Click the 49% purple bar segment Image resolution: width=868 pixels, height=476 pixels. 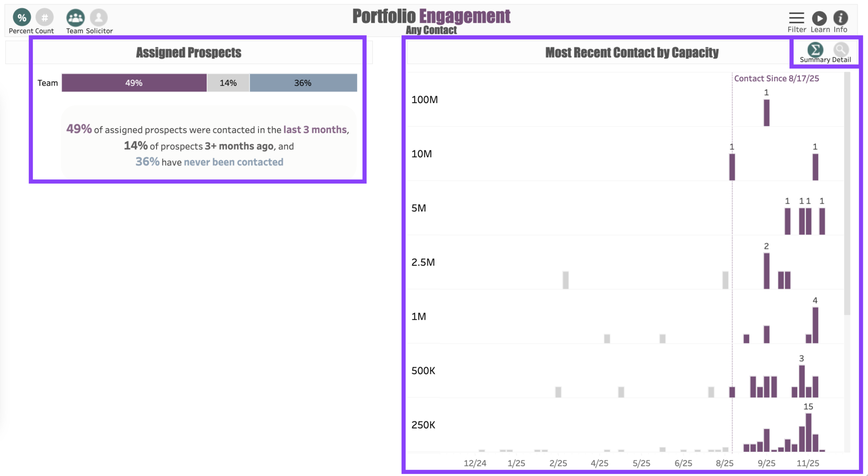click(134, 83)
